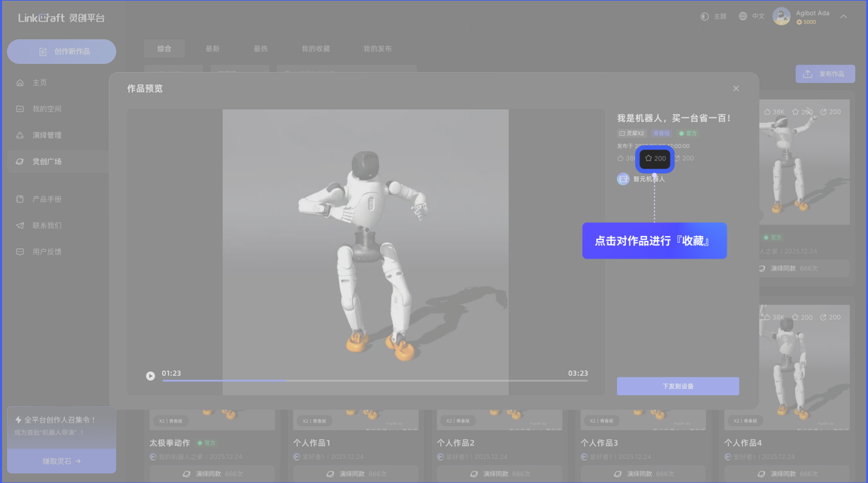Play the robot preview video
868x483 pixels.
click(x=150, y=376)
